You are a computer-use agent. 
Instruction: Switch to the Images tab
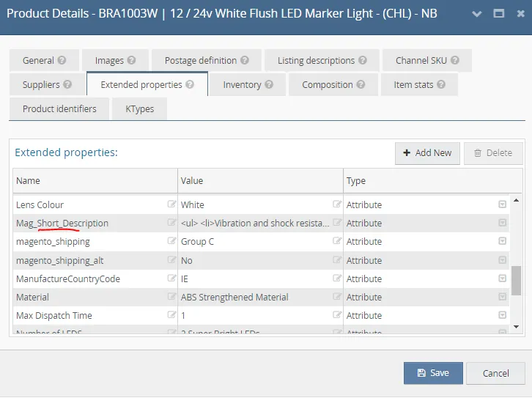point(115,60)
